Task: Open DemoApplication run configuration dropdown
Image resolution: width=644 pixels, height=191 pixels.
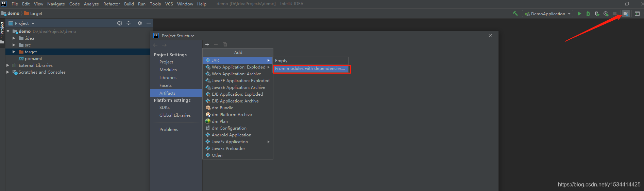Action: pos(547,14)
